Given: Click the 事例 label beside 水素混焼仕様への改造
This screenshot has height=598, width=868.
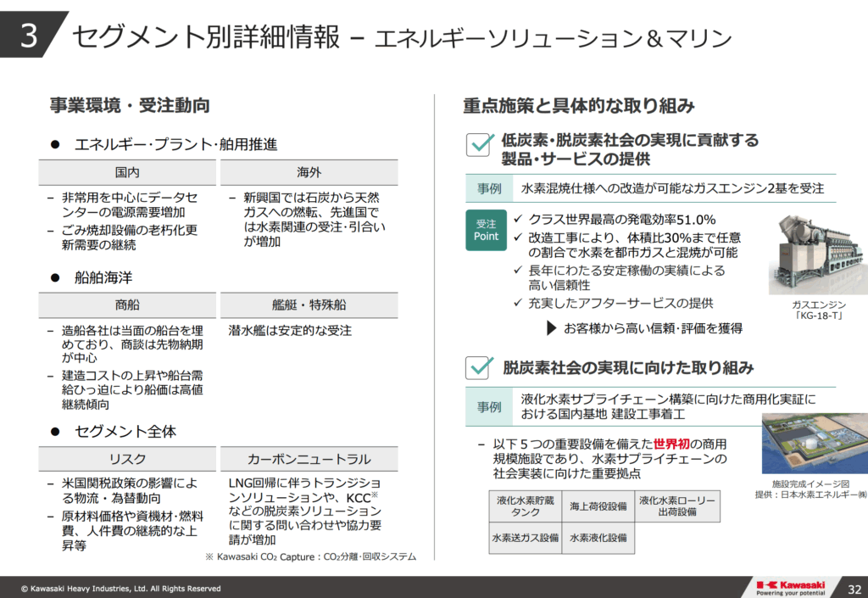Looking at the screenshot, I should 489,189.
